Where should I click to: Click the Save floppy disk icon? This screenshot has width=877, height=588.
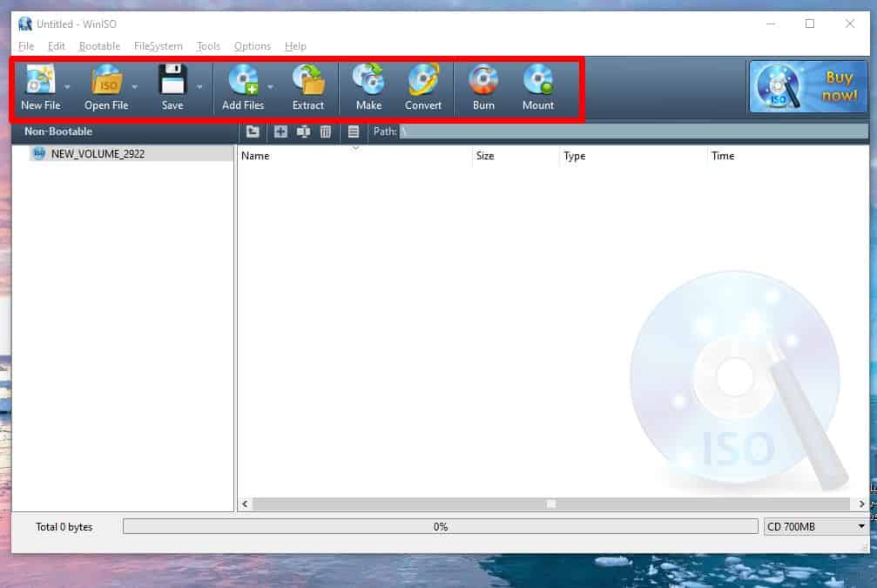point(172,81)
